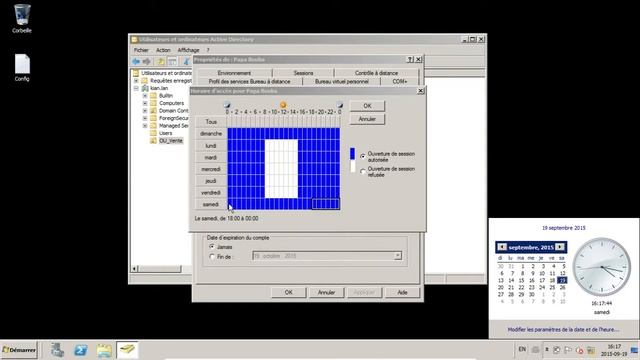Switch to the Environnement tab
640x360 pixels.
coord(234,73)
